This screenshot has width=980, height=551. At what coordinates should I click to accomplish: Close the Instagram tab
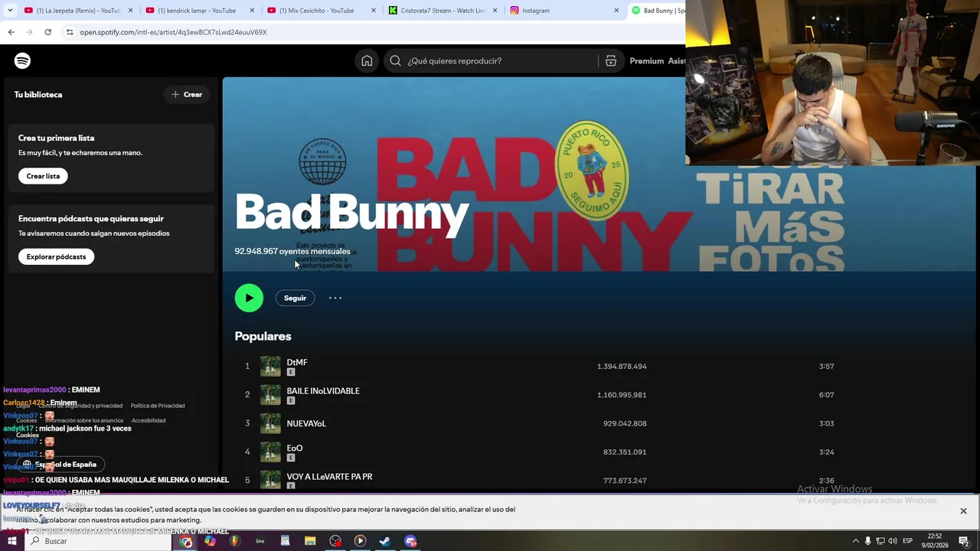click(x=616, y=11)
